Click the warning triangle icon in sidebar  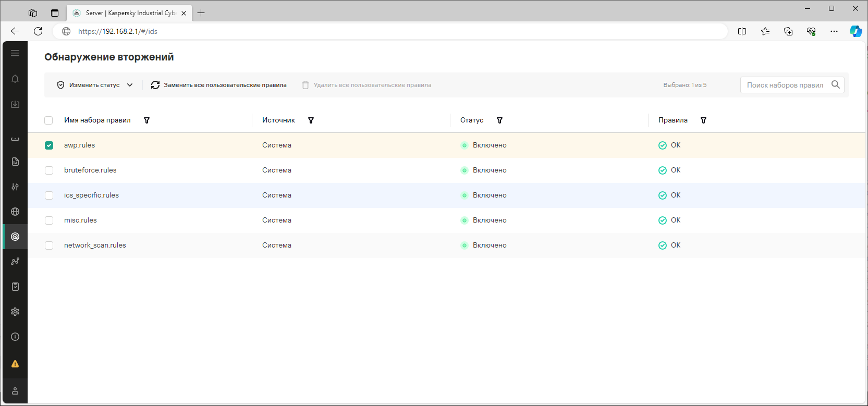point(15,364)
